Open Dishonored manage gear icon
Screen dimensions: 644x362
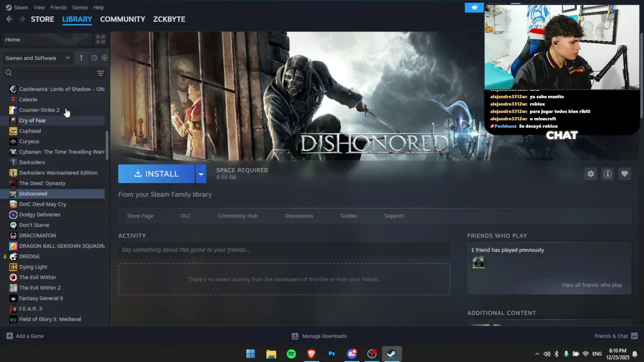tap(591, 173)
